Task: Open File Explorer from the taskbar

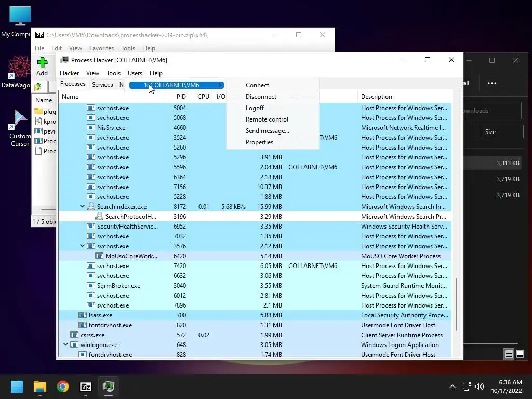Action: 39,387
